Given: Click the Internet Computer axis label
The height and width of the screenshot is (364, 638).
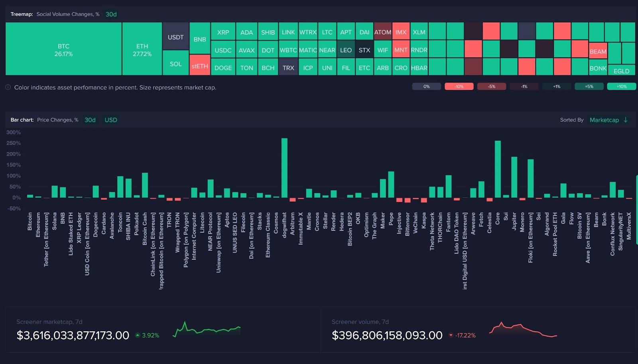Looking at the screenshot, I should 194,236.
